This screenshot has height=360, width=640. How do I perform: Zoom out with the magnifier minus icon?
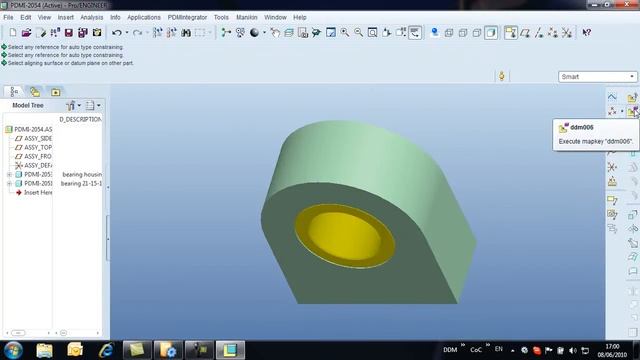pyautogui.click(x=358, y=33)
